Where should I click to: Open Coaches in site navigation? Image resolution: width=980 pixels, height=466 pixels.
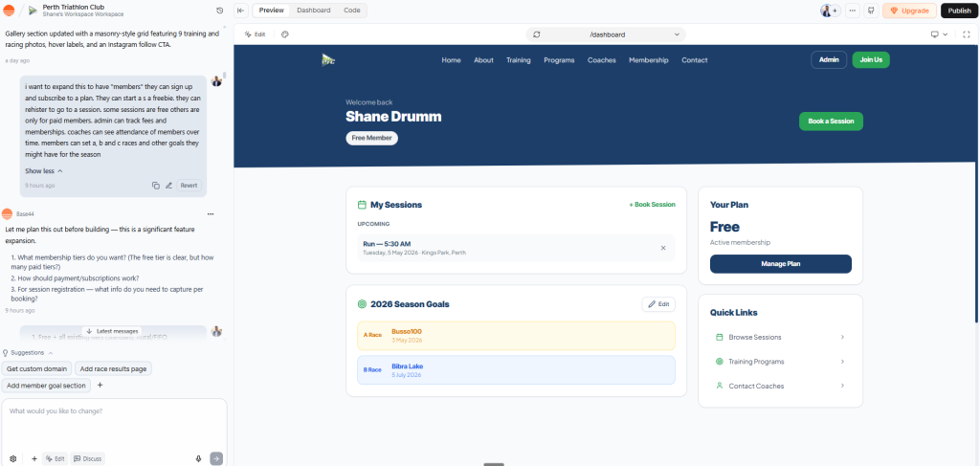[x=601, y=60]
